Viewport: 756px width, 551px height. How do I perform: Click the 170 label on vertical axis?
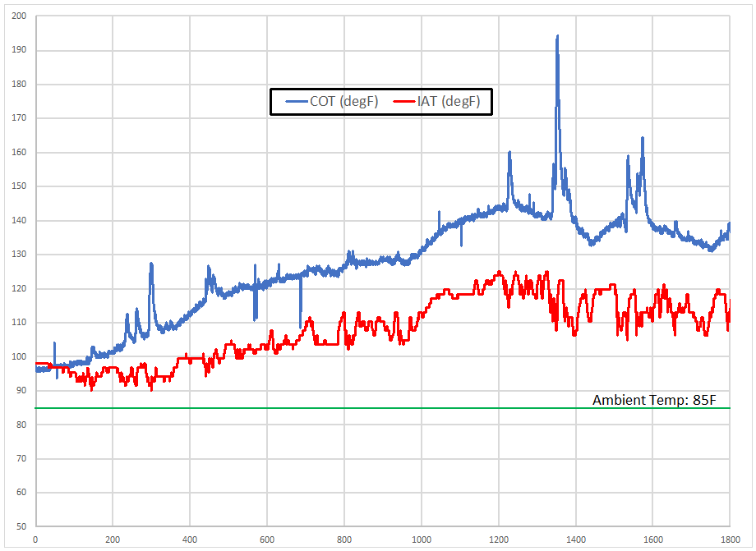tap(19, 118)
